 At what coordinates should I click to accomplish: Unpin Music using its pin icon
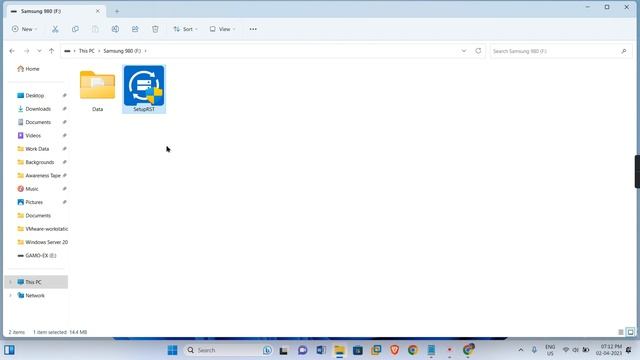point(64,189)
